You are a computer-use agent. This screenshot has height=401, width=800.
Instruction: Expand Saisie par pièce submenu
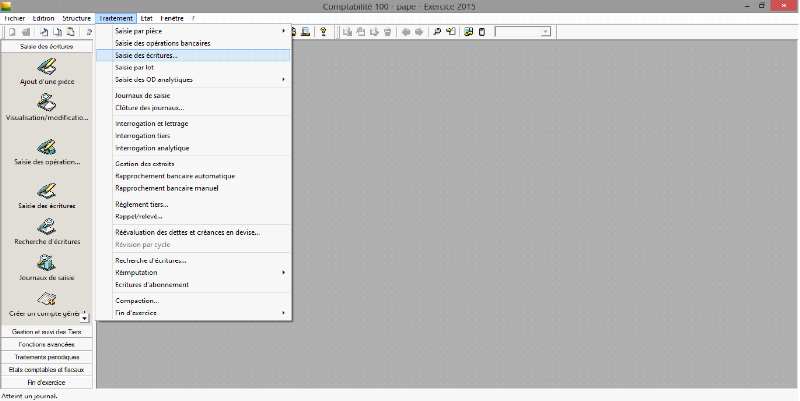point(194,31)
